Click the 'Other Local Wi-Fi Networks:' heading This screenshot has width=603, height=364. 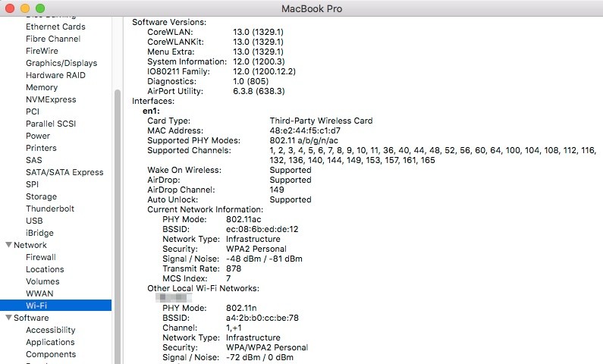(203, 288)
